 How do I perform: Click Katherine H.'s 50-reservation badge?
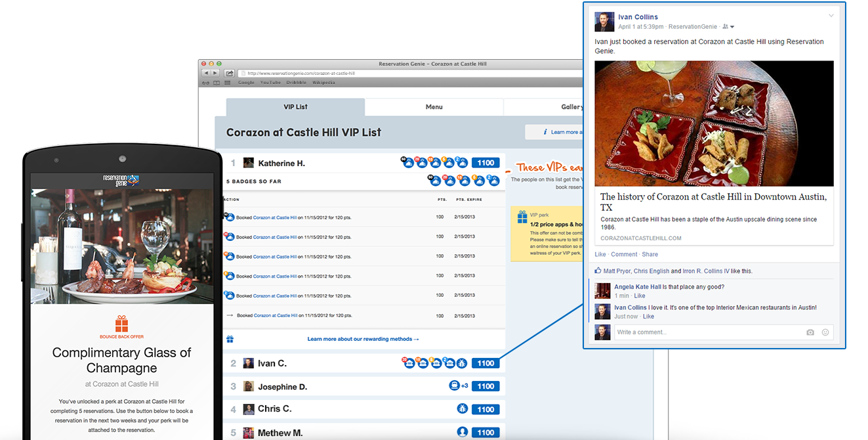point(407,162)
